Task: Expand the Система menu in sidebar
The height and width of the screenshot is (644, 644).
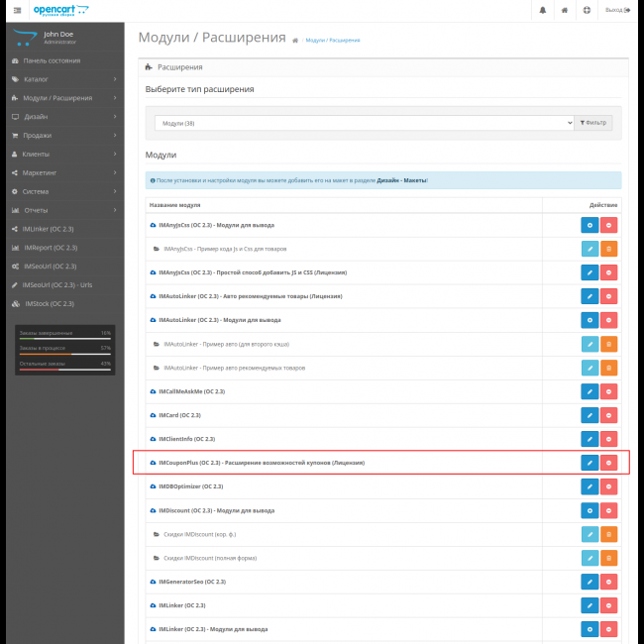Action: click(61, 191)
